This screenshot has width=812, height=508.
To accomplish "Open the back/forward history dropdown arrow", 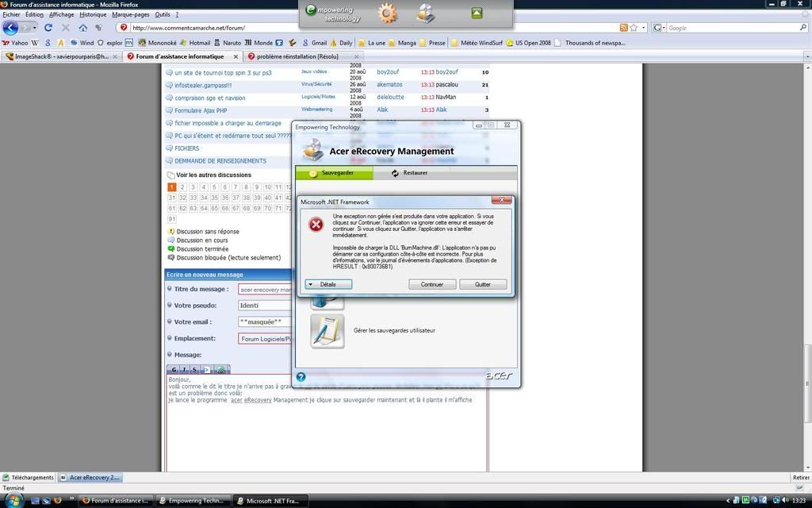I will tap(35, 28).
